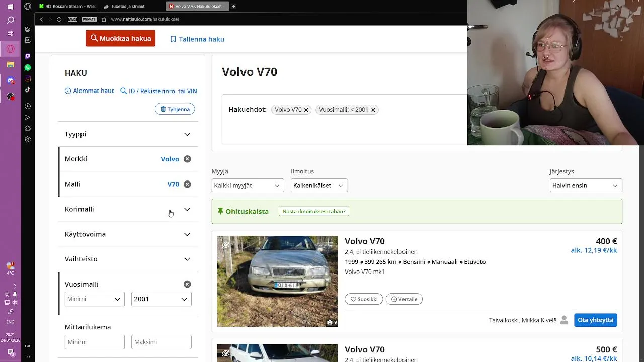The width and height of the screenshot is (644, 362).
Task: Click the address bar URL
Action: tap(145, 19)
